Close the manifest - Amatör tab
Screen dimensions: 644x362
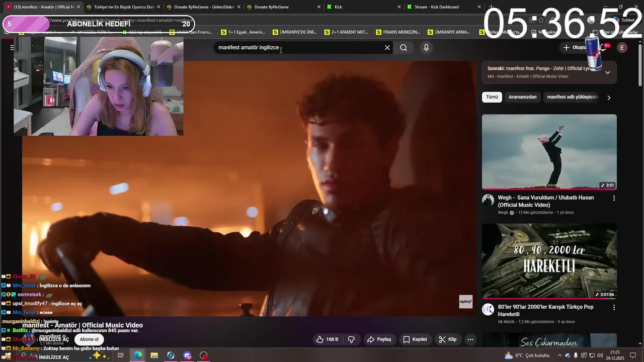point(78,7)
